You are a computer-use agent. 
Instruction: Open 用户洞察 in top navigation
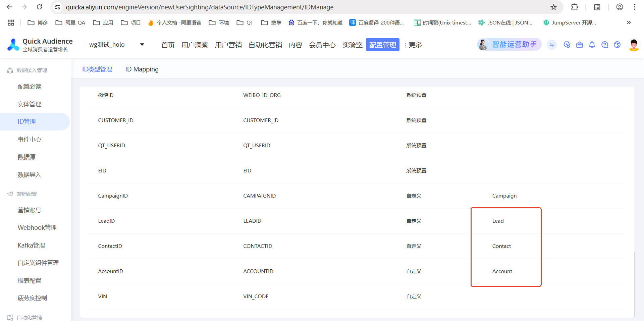pyautogui.click(x=195, y=45)
